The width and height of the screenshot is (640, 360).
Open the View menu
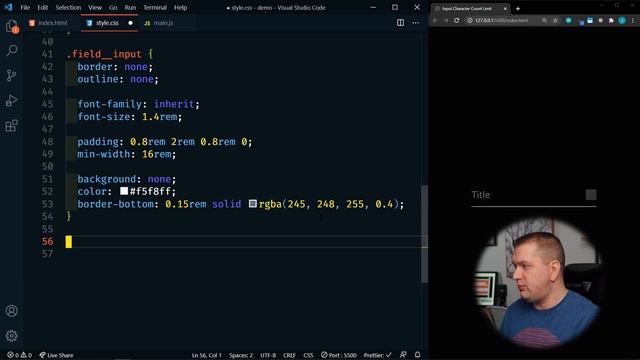[x=95, y=7]
